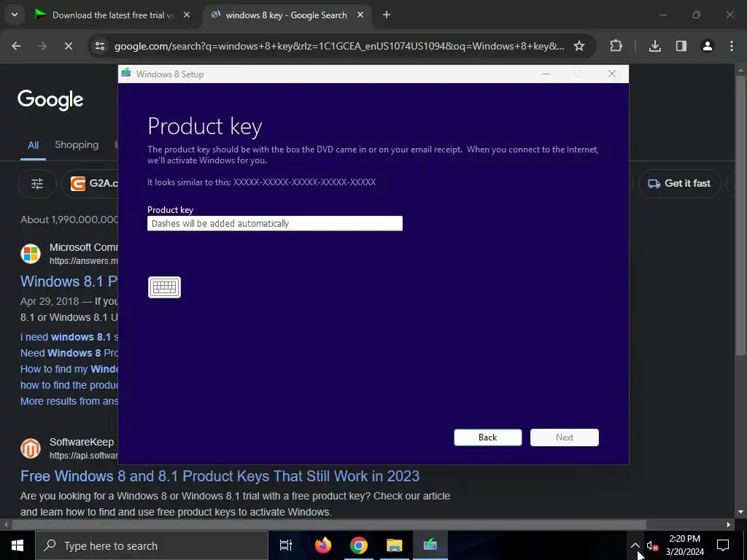Viewport: 747px width, 560px height.
Task: Click More results from answers link
Action: click(x=69, y=402)
